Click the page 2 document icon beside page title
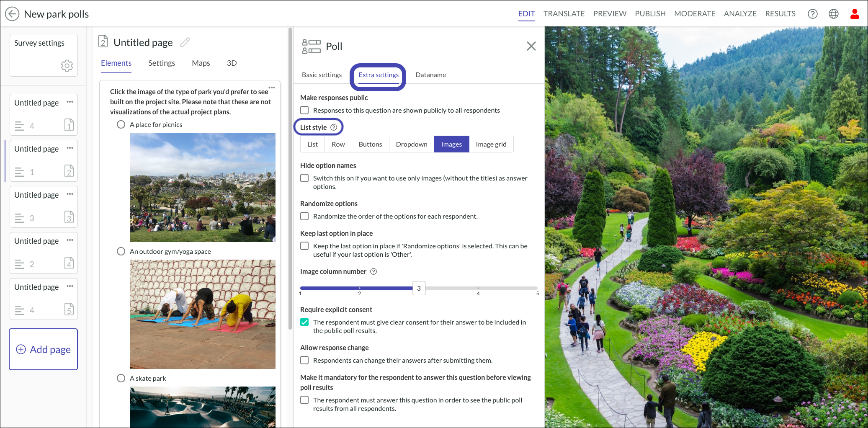 click(x=103, y=41)
